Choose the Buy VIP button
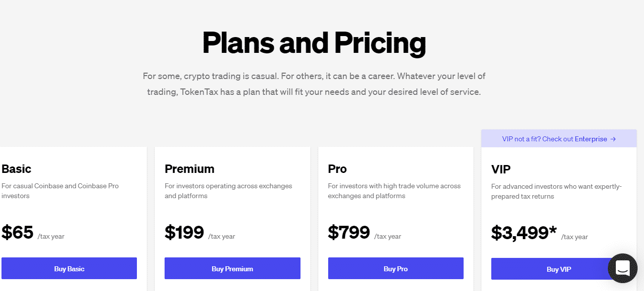This screenshot has width=644, height=291. coord(559,269)
